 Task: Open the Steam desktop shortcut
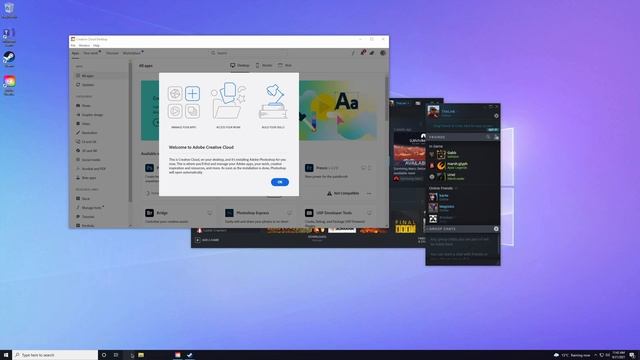click(9, 59)
